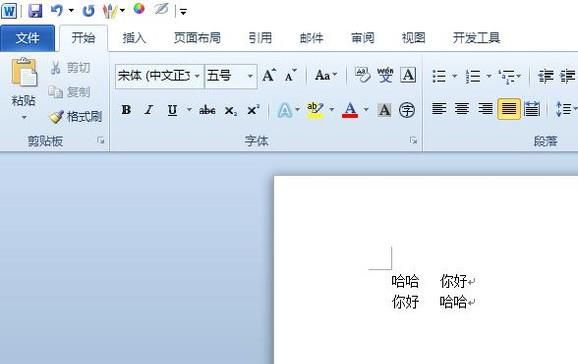
Task: Open the 剪贴板 clipboard pane launcher
Action: [x=101, y=140]
